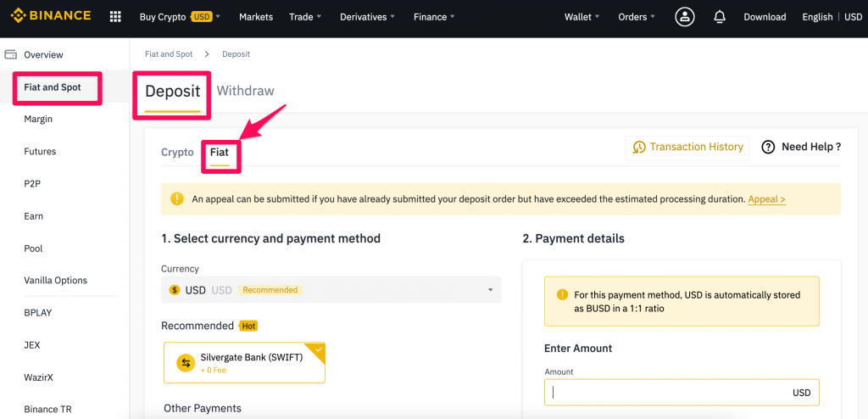Change display currency via USD in header

pyautogui.click(x=853, y=17)
